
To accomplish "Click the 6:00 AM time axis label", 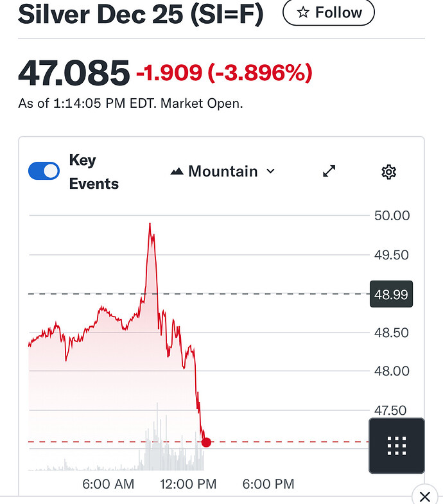I will tap(109, 484).
